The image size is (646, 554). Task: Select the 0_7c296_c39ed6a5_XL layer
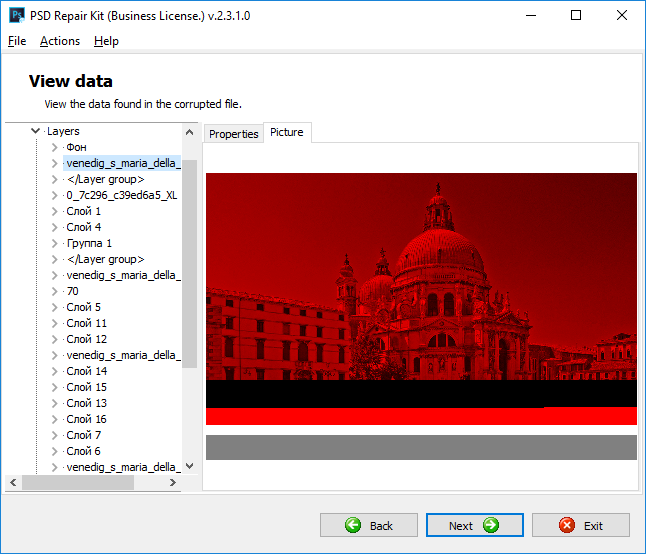[x=122, y=195]
